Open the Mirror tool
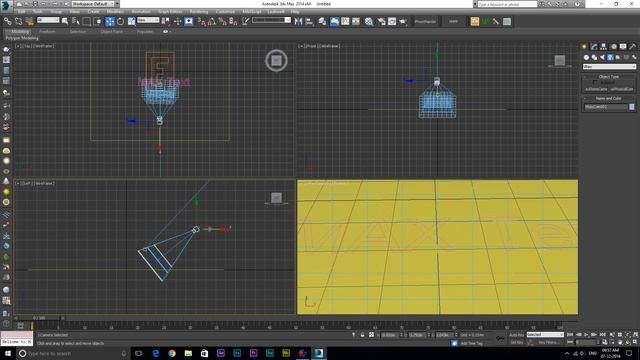 coord(298,21)
